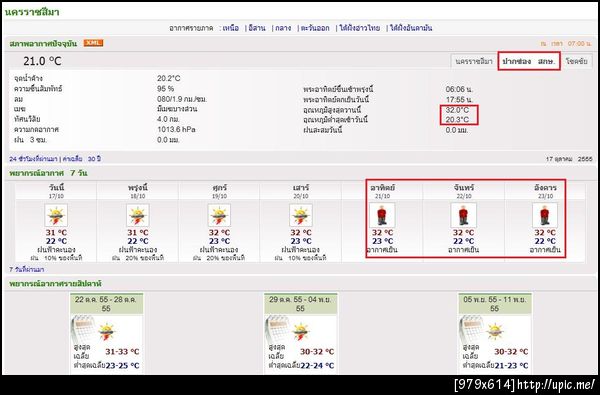Open the อีสาน regional weather link

click(257, 28)
